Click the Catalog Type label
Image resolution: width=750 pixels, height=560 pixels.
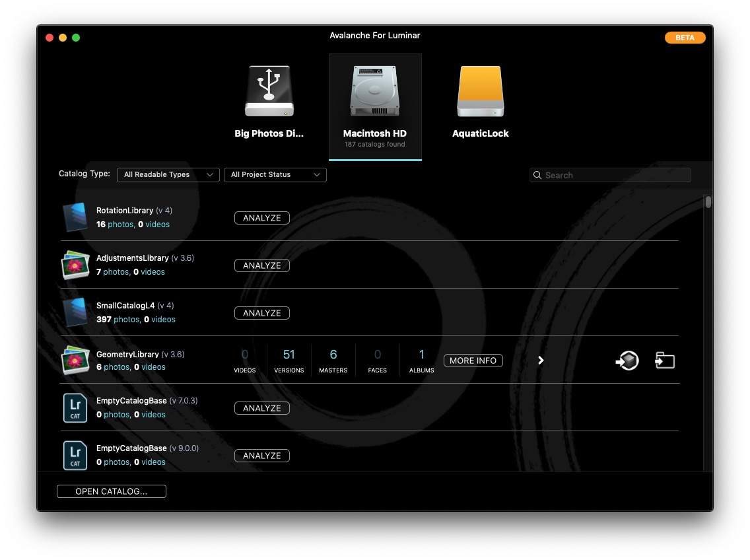(85, 174)
